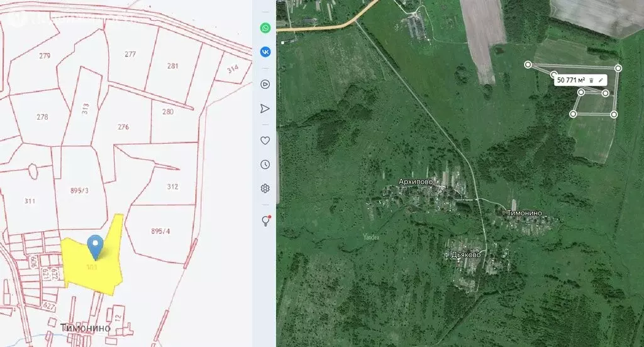This screenshot has width=644, height=347.
Task: Open the video play circle icon
Action: 265,84
